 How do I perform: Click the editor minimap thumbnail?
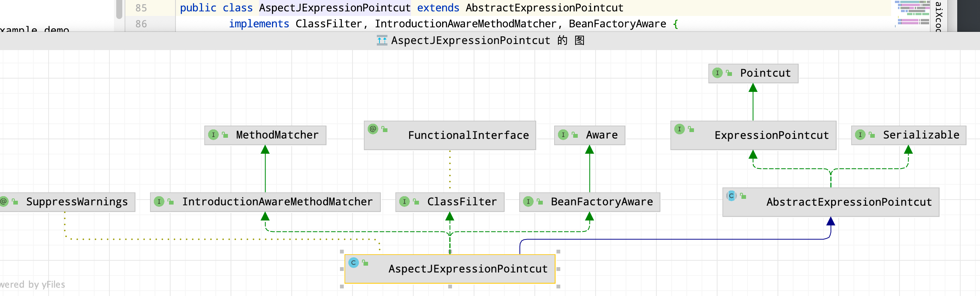pos(912,13)
